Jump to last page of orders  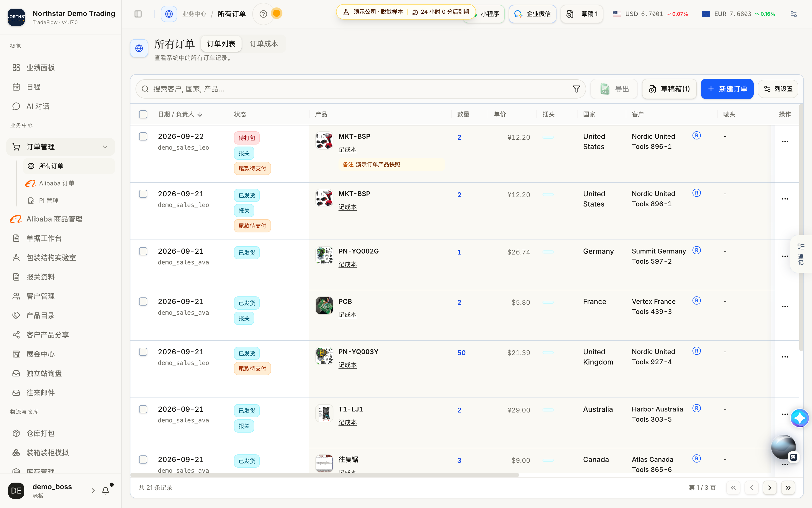[x=788, y=487]
